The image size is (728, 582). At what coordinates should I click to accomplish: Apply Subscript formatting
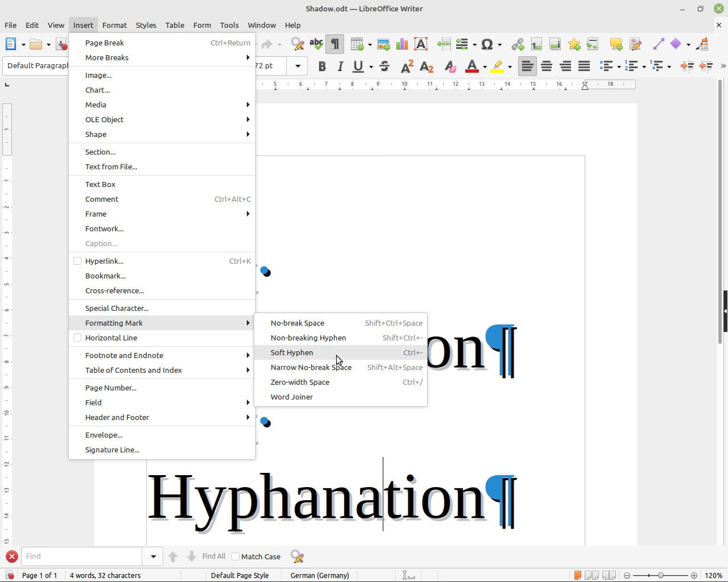pyautogui.click(x=427, y=66)
